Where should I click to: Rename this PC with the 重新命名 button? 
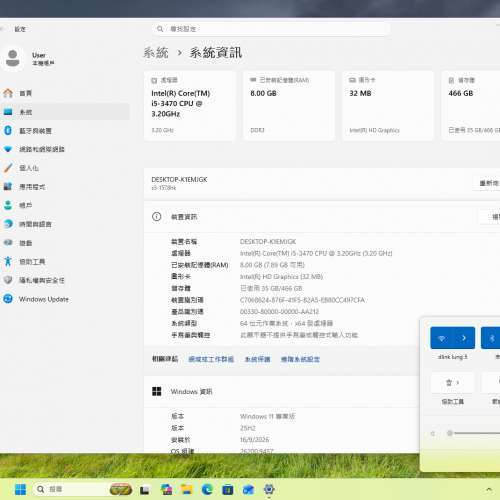click(x=487, y=183)
